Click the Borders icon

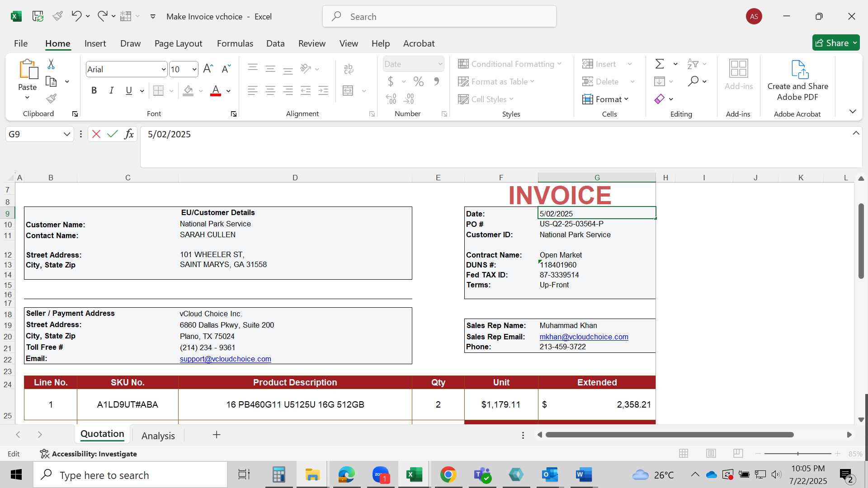tap(158, 91)
